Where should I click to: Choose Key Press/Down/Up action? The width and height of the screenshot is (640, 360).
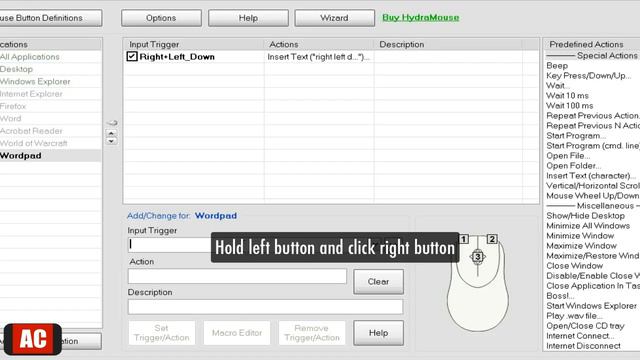588,76
